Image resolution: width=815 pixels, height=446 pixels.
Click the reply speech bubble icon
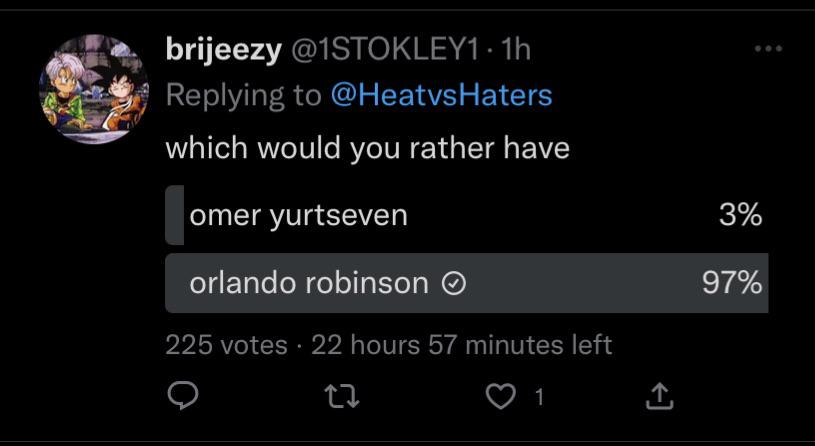pyautogui.click(x=183, y=398)
